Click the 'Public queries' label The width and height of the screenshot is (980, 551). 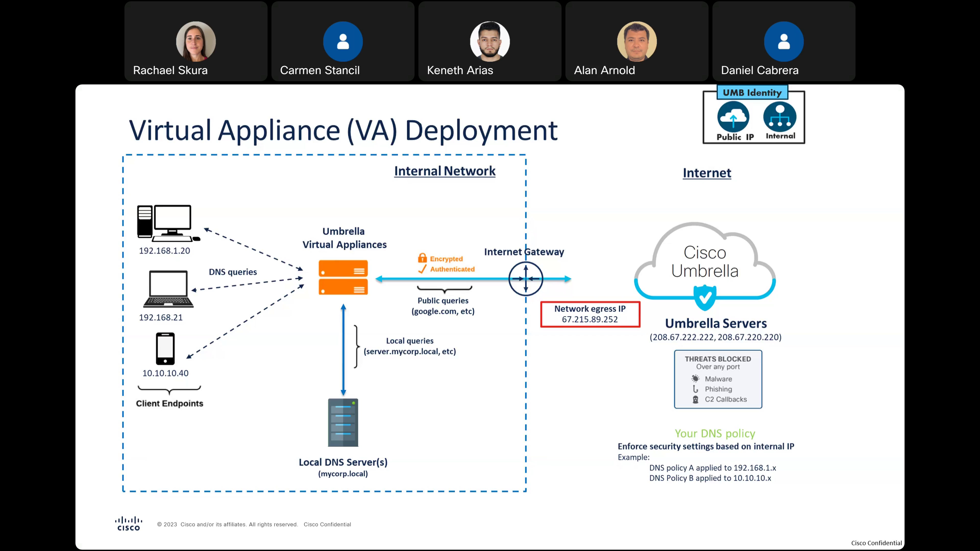(443, 300)
